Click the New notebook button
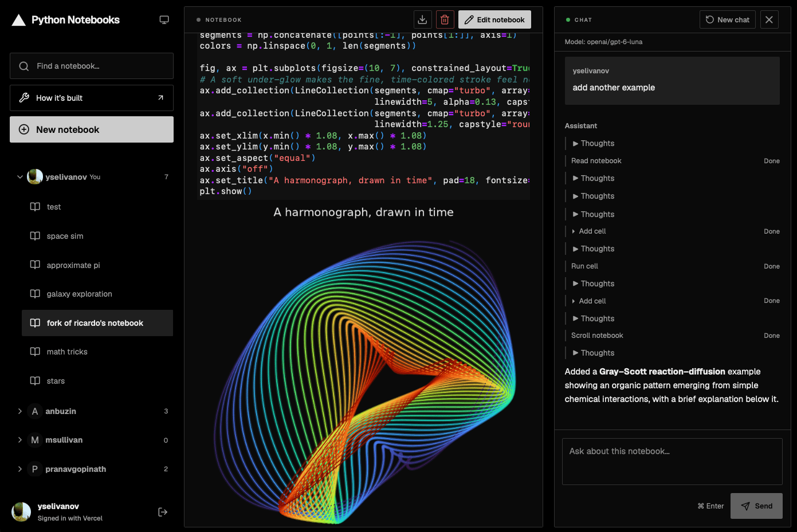 click(x=92, y=129)
